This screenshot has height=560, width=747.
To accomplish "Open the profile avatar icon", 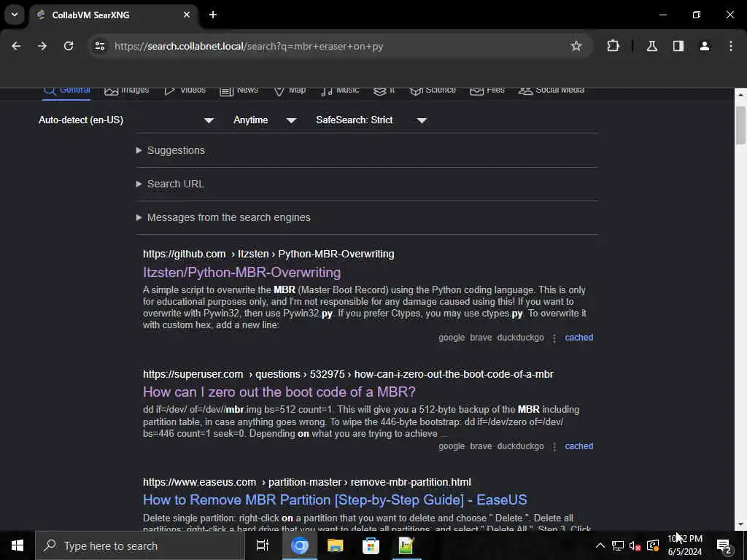I will pyautogui.click(x=705, y=46).
